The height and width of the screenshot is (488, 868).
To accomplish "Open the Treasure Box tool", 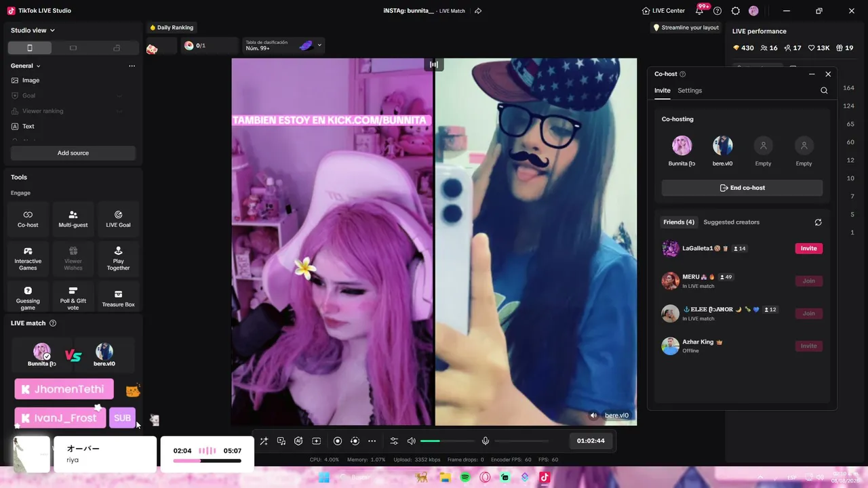I will coord(118,298).
